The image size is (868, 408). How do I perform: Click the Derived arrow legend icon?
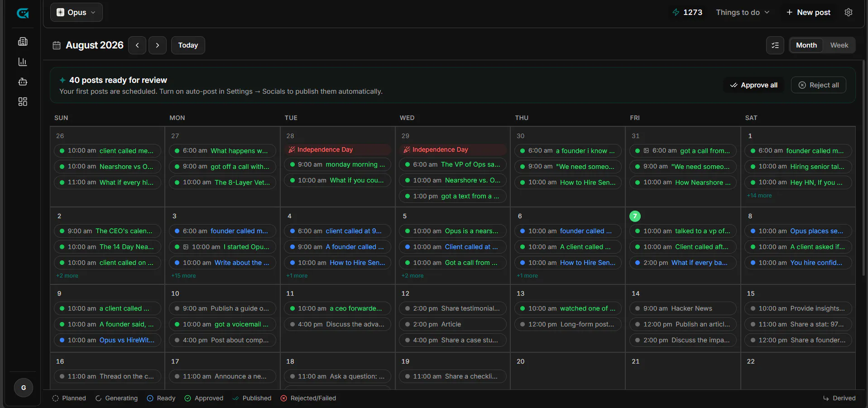[826, 398]
